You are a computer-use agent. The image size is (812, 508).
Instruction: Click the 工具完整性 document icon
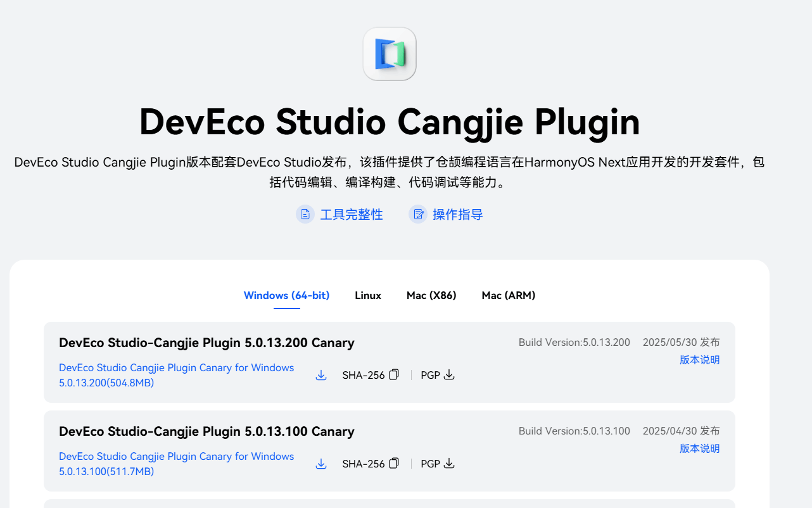[x=305, y=214]
